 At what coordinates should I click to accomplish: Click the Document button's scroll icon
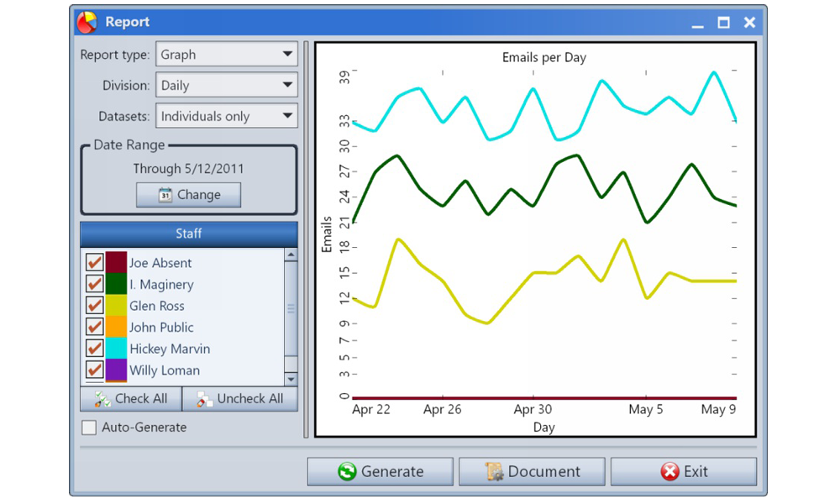coord(495,472)
